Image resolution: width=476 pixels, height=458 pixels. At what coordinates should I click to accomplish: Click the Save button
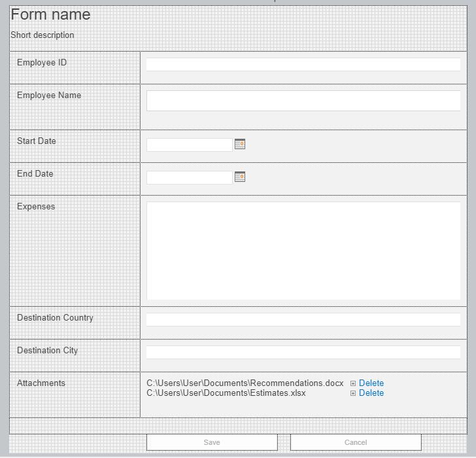(212, 442)
